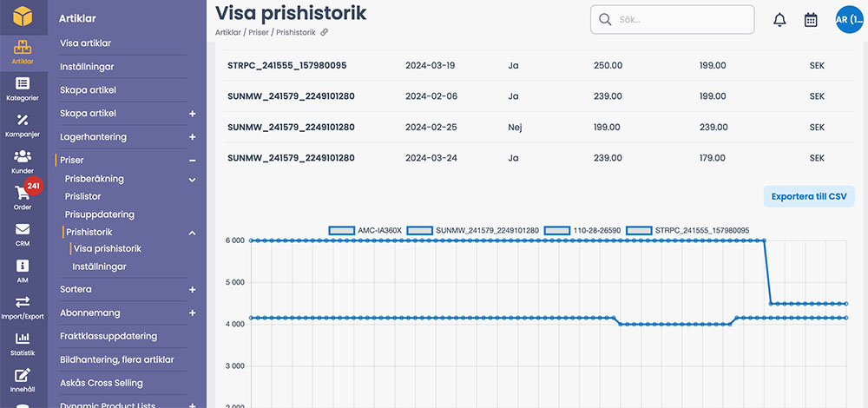
Task: Expand the Lagerhantering menu section
Action: pos(192,137)
